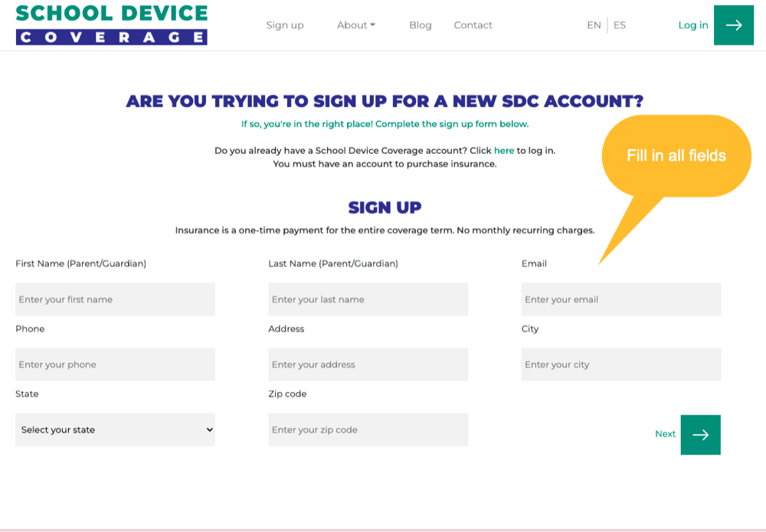The width and height of the screenshot is (766, 532).
Task: Focus the address input field
Action: point(368,364)
